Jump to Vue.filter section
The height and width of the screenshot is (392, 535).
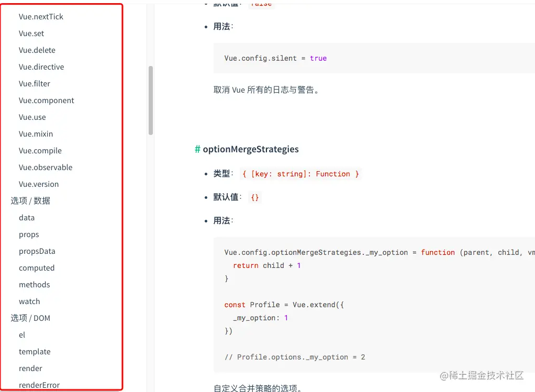(35, 84)
